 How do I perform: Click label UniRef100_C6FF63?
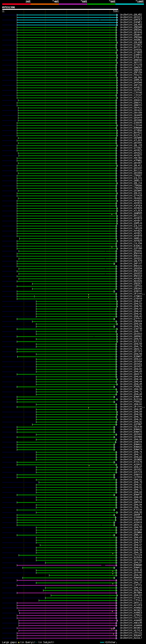tap(131, 286)
